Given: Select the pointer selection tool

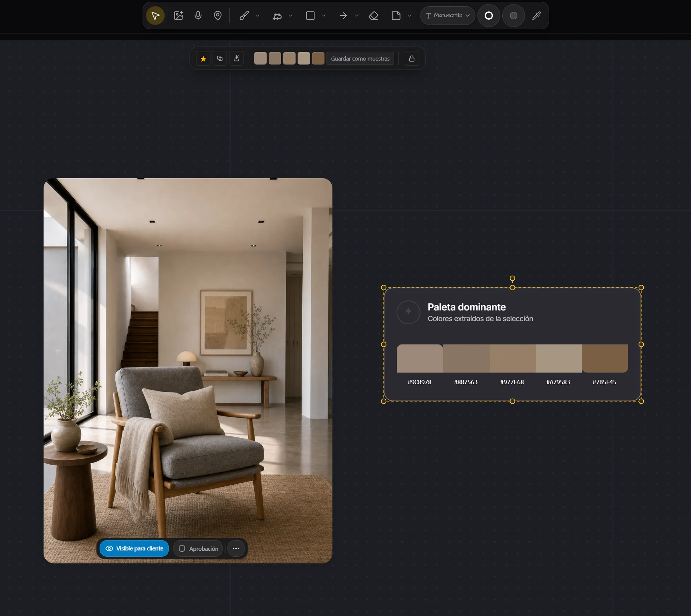Looking at the screenshot, I should pos(155,16).
